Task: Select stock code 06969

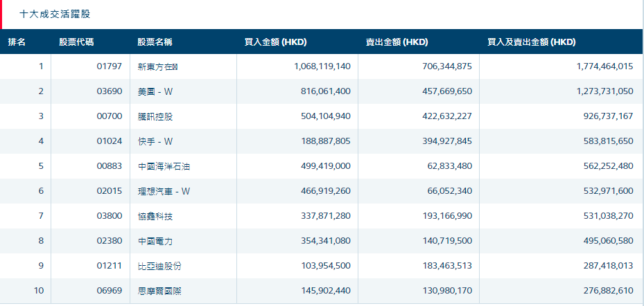Action: (110, 291)
